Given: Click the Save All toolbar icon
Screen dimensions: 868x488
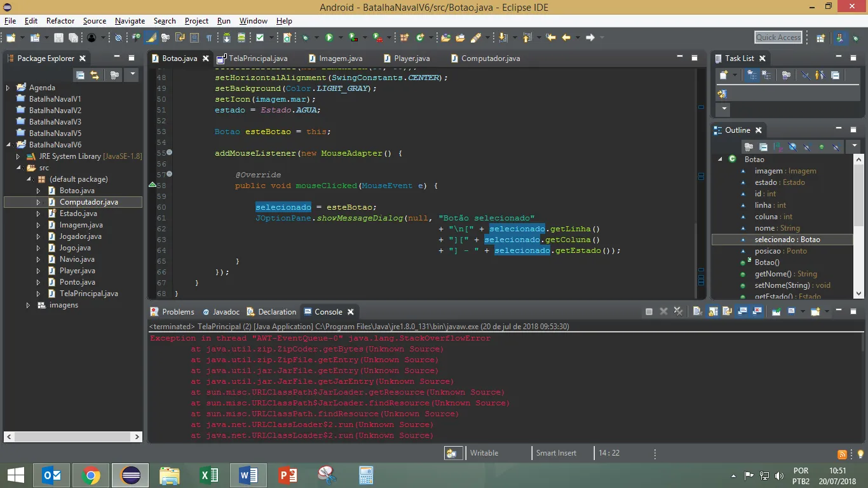Looking at the screenshot, I should [x=73, y=38].
